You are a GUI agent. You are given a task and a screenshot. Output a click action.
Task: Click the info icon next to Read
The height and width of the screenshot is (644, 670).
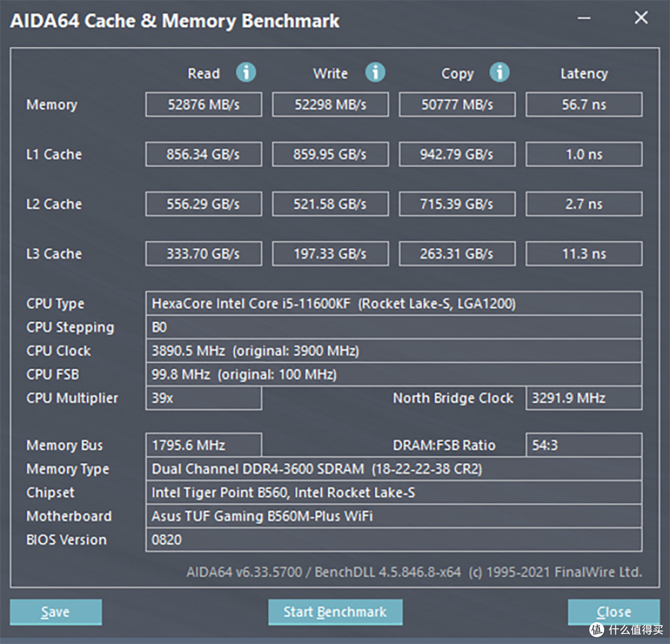(246, 72)
